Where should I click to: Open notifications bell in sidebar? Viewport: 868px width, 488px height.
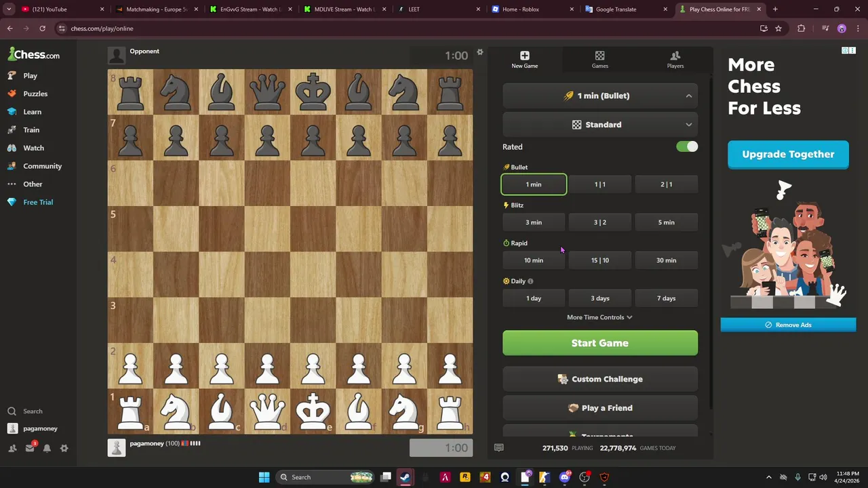pyautogui.click(x=47, y=448)
